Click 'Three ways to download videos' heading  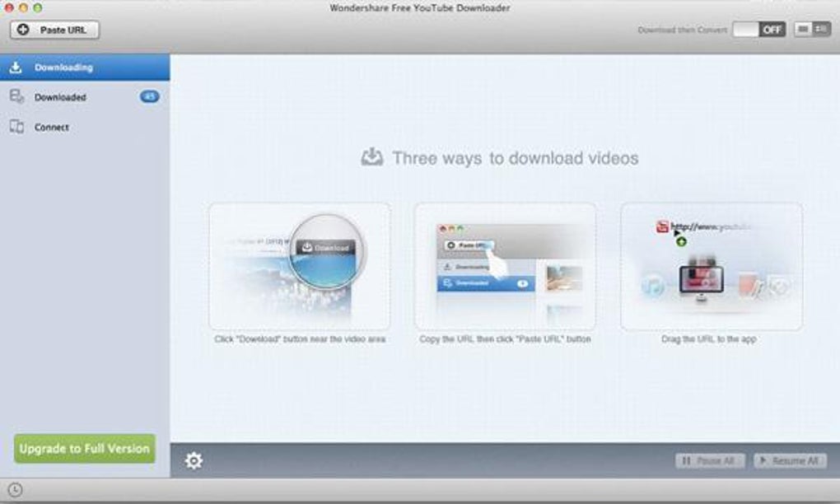point(516,158)
